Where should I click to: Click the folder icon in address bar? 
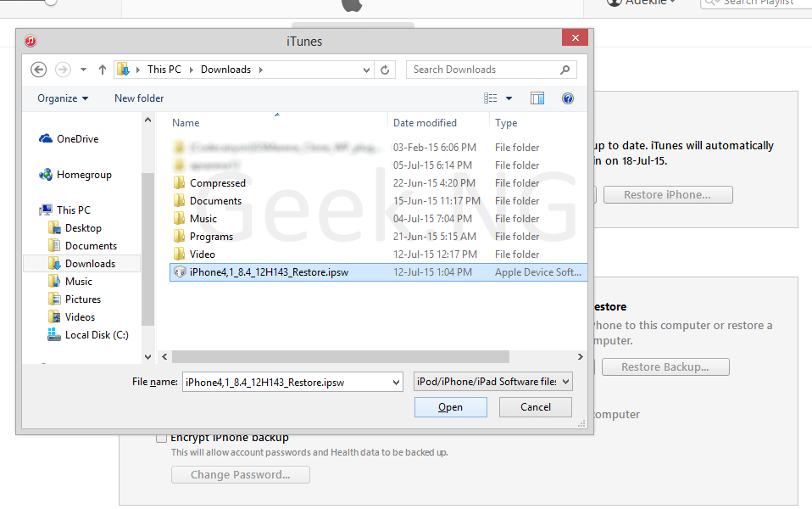[x=123, y=70]
